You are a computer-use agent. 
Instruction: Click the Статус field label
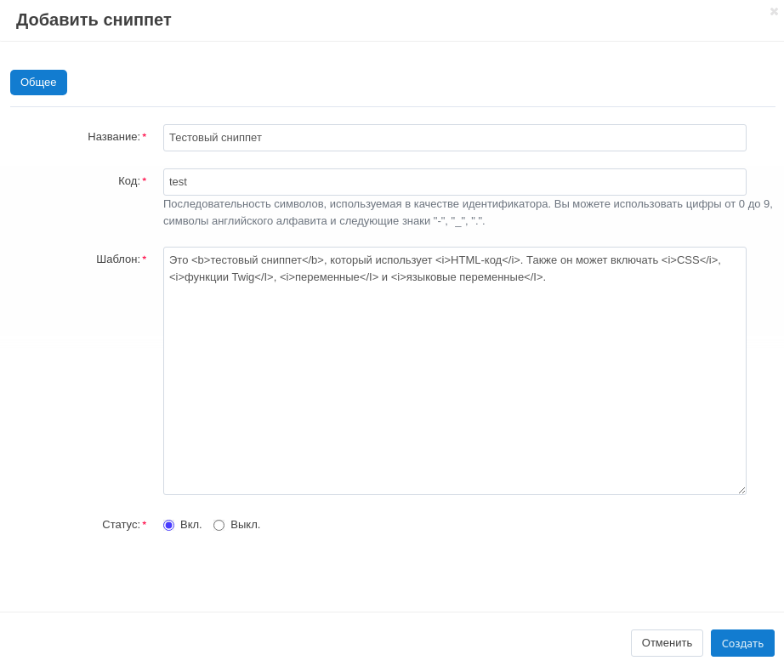click(121, 525)
